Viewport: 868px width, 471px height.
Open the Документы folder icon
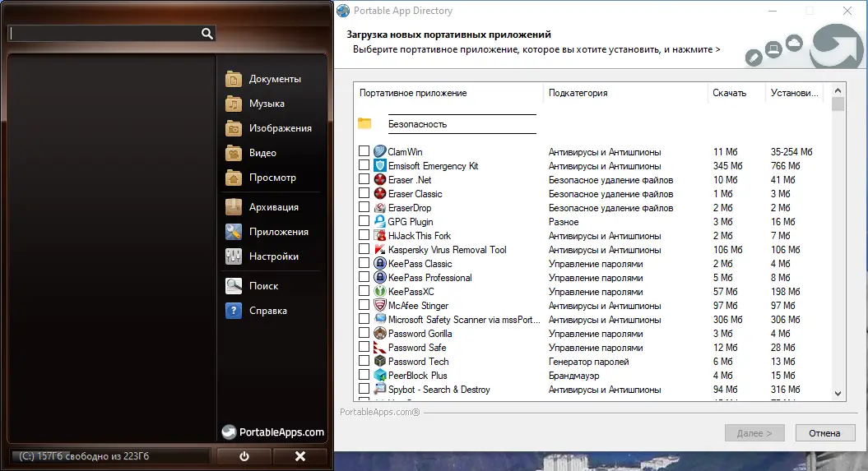234,79
